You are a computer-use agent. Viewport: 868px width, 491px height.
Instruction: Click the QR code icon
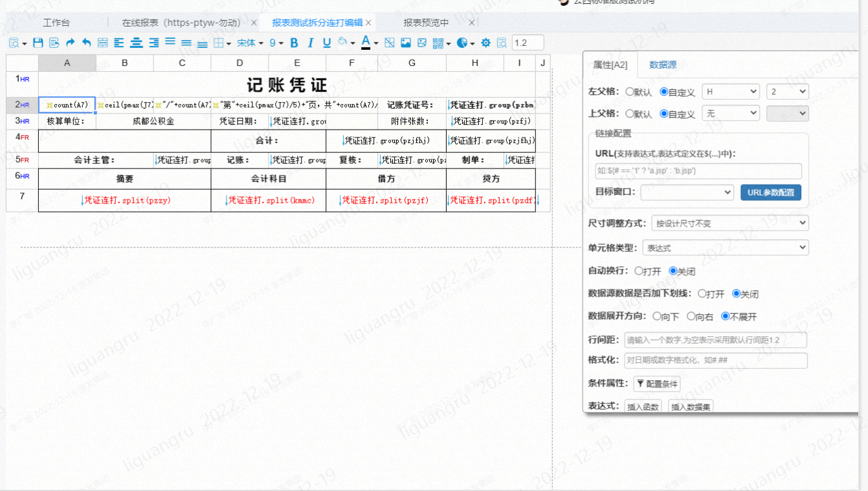point(438,43)
